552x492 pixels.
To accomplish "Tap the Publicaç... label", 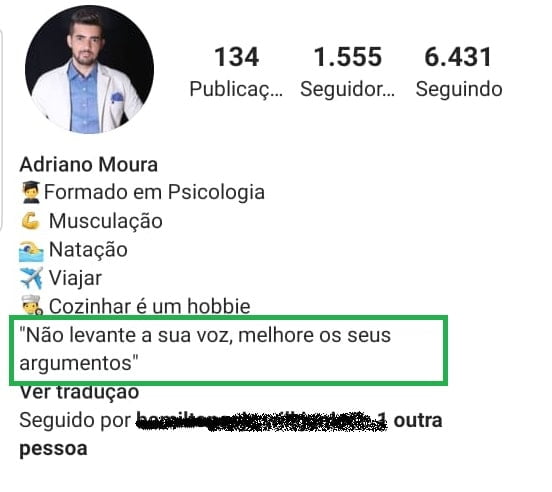I will (236, 89).
